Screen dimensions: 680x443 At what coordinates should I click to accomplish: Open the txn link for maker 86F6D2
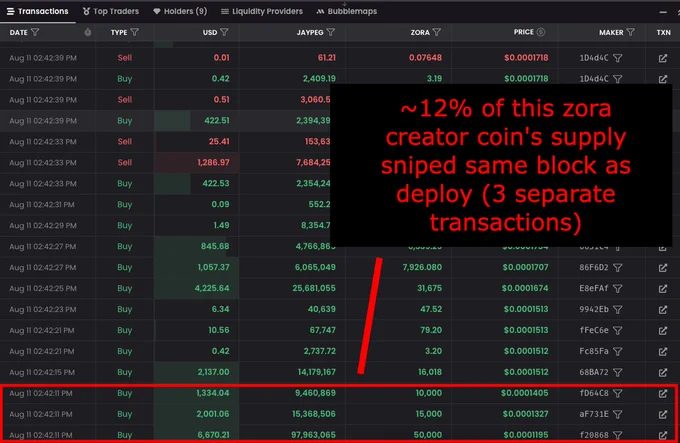(663, 268)
